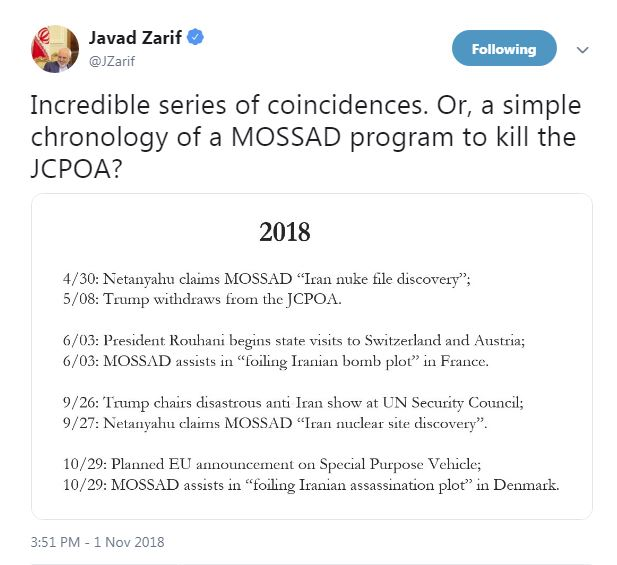
Task: Click the 10/29 assassination plot in Denmark line
Action: [310, 485]
